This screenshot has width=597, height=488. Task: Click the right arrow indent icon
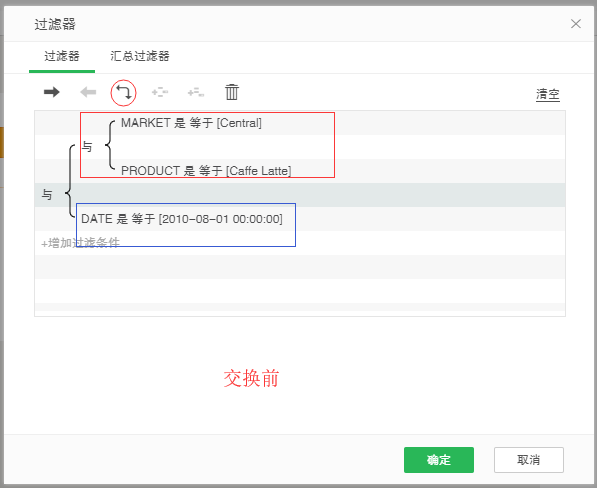pyautogui.click(x=51, y=92)
